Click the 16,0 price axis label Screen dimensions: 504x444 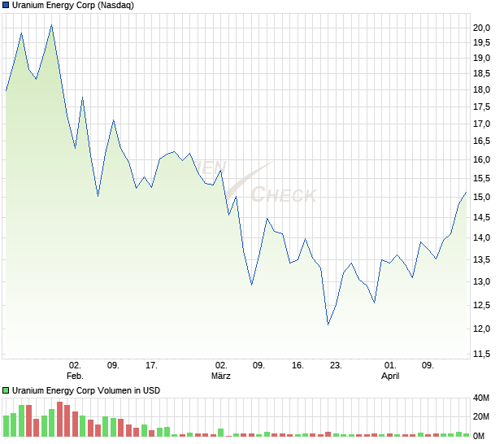coord(481,159)
